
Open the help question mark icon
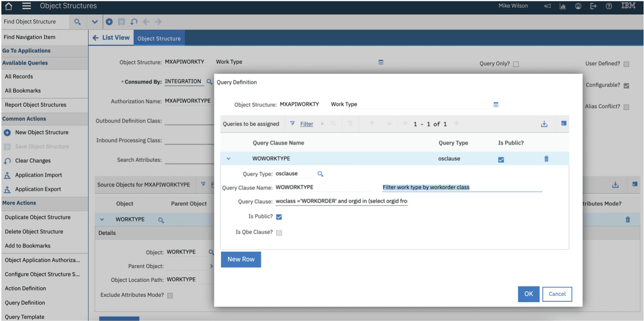pos(608,6)
